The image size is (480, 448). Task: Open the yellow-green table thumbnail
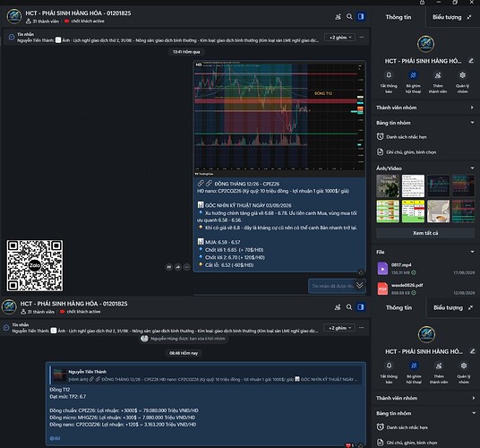(413, 211)
